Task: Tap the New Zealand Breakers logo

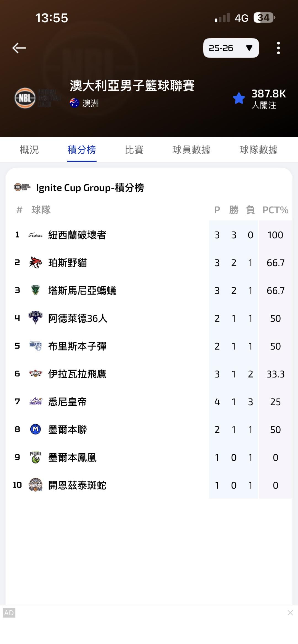Action: coord(35,235)
